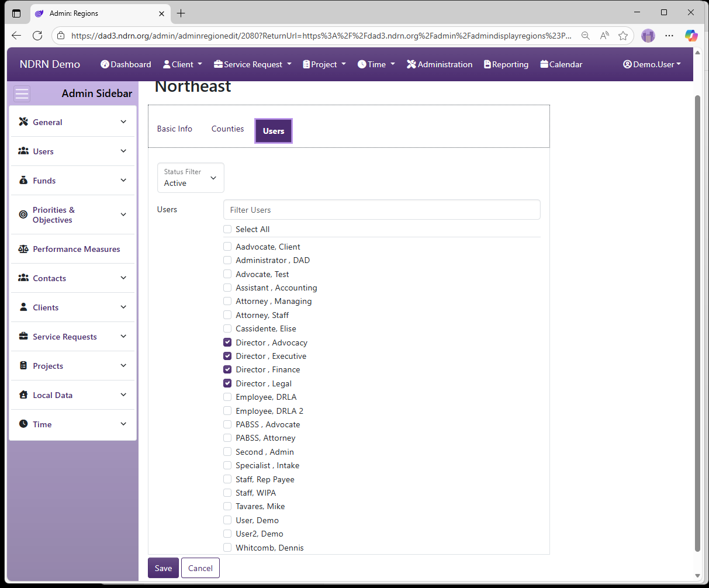Click the hamburger menu icon in Admin Sidebar

click(x=22, y=94)
